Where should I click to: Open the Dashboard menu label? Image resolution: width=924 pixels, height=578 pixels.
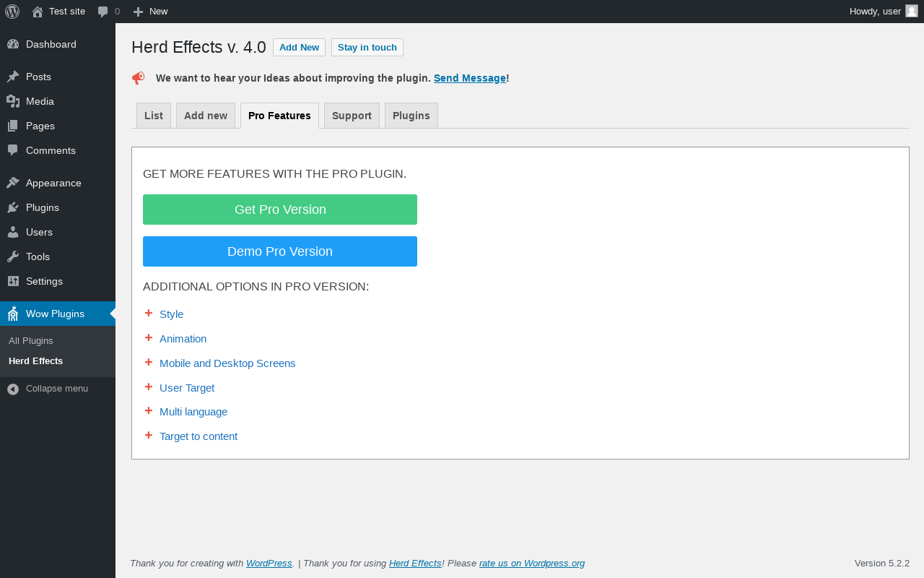pos(51,44)
